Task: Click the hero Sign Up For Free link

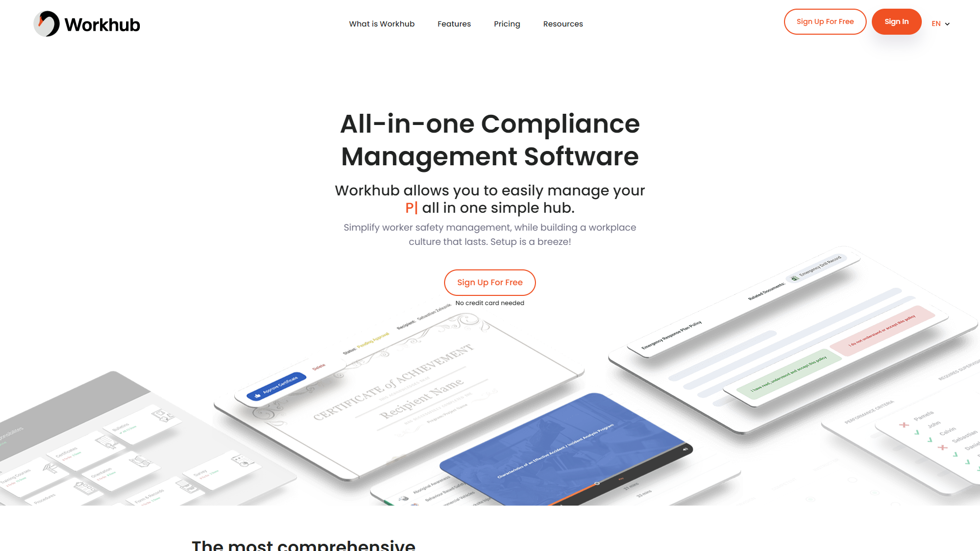Action: pyautogui.click(x=490, y=283)
